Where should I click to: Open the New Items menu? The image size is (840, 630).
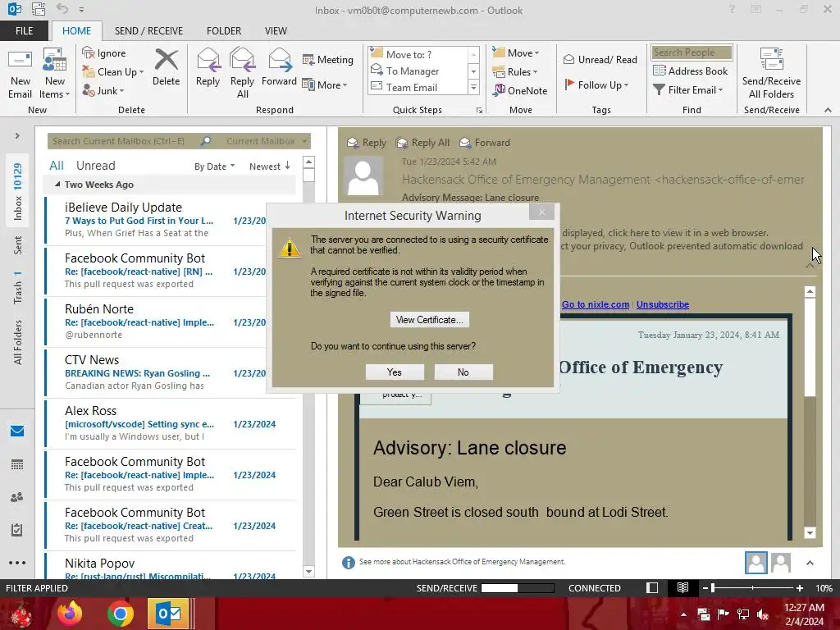coord(55,74)
